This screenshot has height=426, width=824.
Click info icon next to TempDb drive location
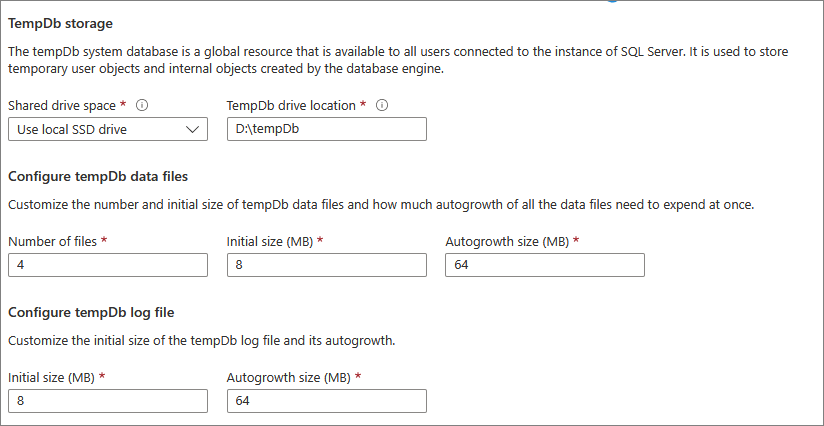(x=382, y=105)
